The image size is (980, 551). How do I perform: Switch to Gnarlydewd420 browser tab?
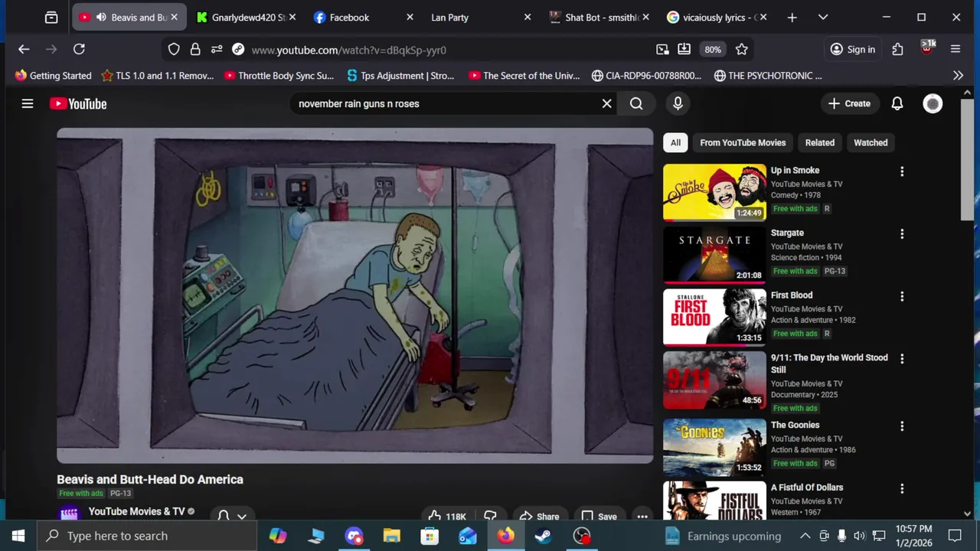[x=247, y=17]
